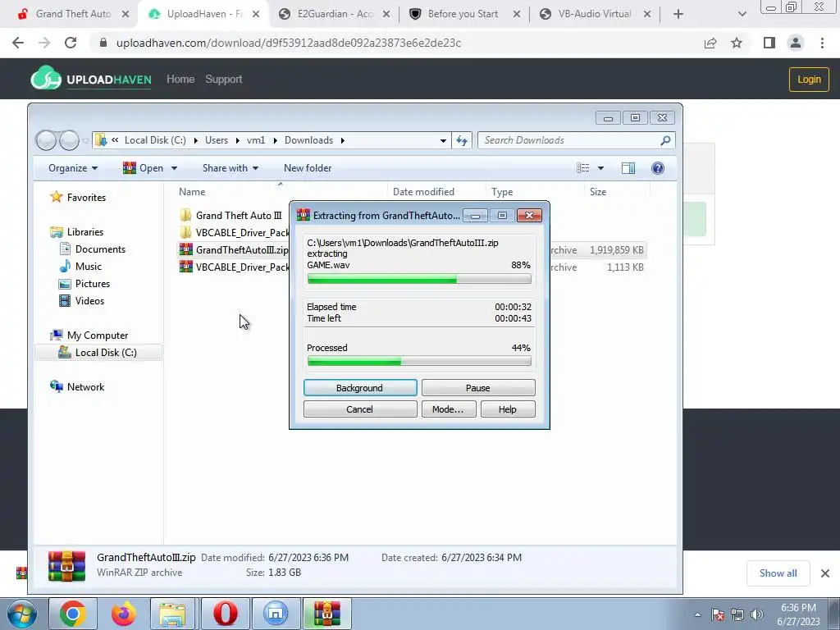Viewport: 840px width, 630px height.
Task: Change Explorer view layout icon
Action: (x=583, y=168)
